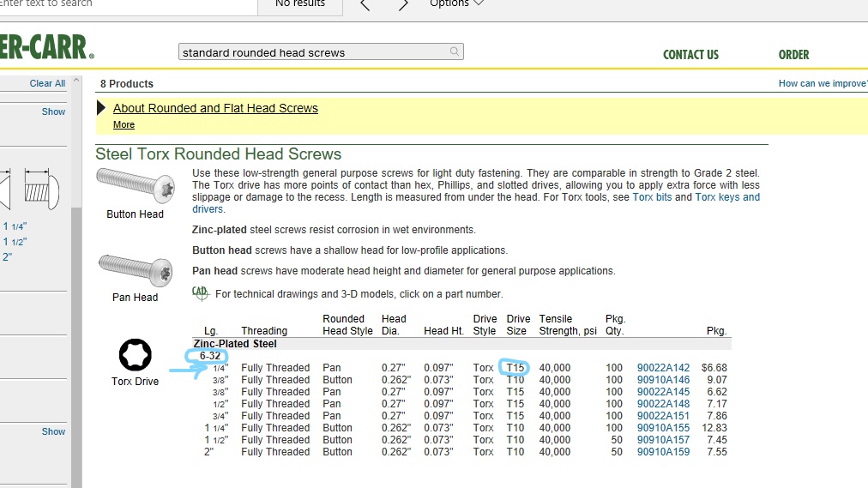Viewport: 868px width, 488px height.
Task: Click McMaster-Carr logo
Action: click(47, 47)
